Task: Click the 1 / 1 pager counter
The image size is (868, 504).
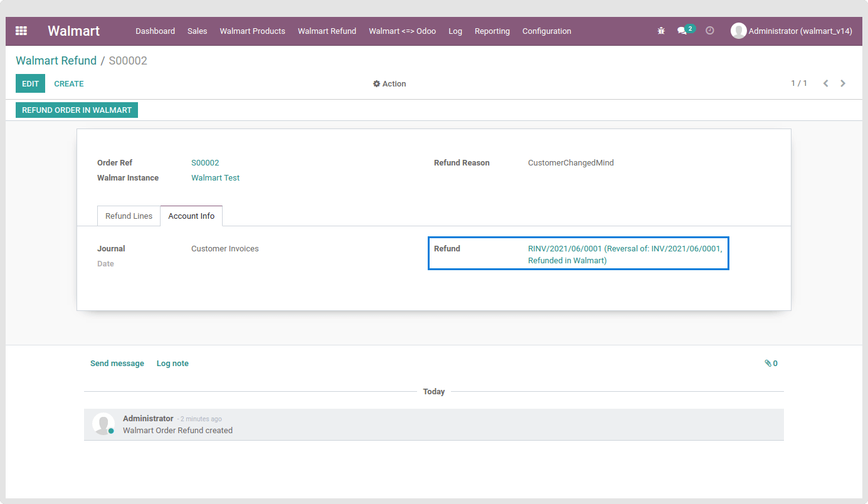Action: [x=799, y=83]
